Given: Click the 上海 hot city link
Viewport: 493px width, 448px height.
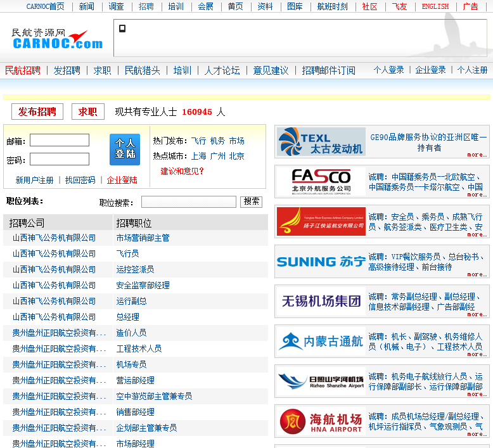Looking at the screenshot, I should pyautogui.click(x=199, y=156).
